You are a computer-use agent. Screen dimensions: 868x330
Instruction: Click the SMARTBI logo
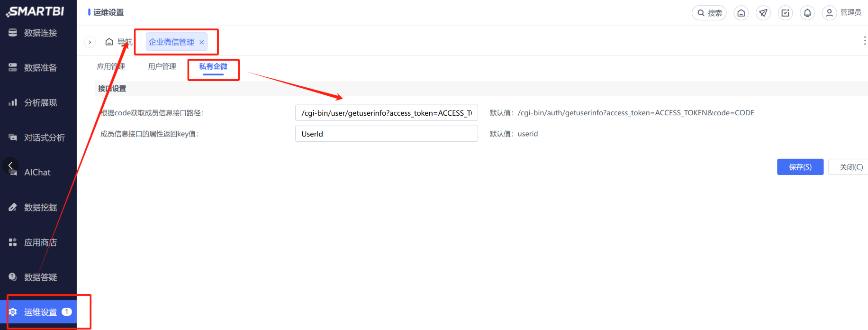tap(36, 11)
